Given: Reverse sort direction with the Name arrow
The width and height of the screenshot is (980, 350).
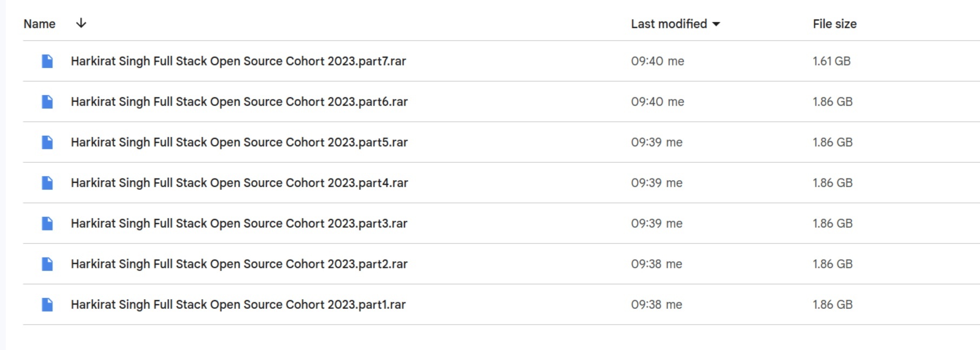Looking at the screenshot, I should click(x=81, y=23).
